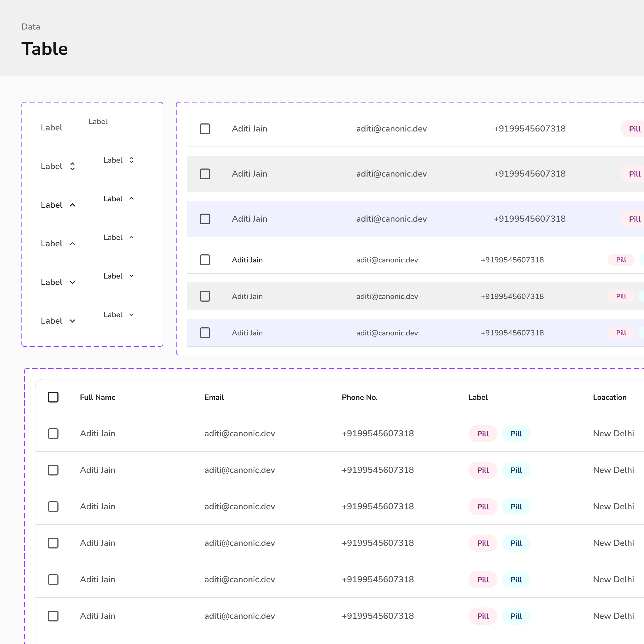The height and width of the screenshot is (644, 644).
Task: Click cyan Pill in first row of Label column
Action: coord(516,434)
